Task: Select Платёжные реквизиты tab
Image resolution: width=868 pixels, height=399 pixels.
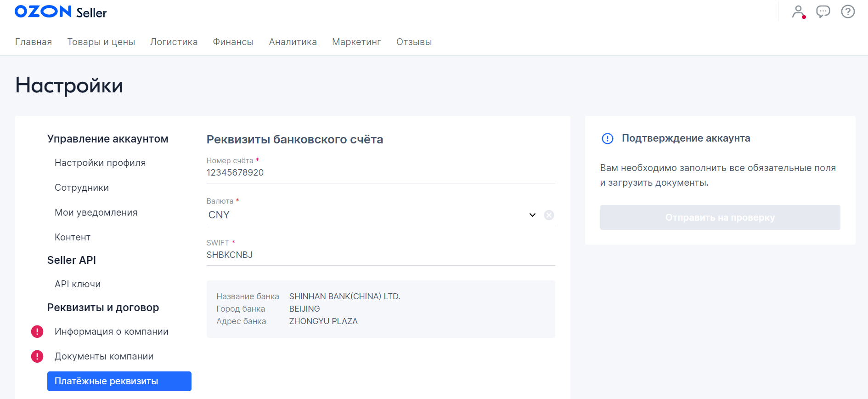Action: click(x=119, y=381)
